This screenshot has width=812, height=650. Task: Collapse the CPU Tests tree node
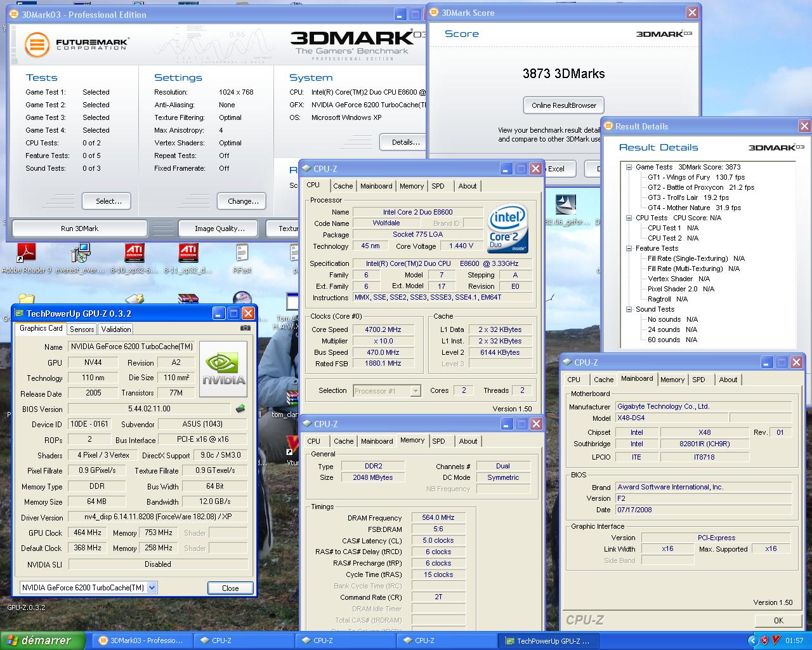(x=629, y=218)
